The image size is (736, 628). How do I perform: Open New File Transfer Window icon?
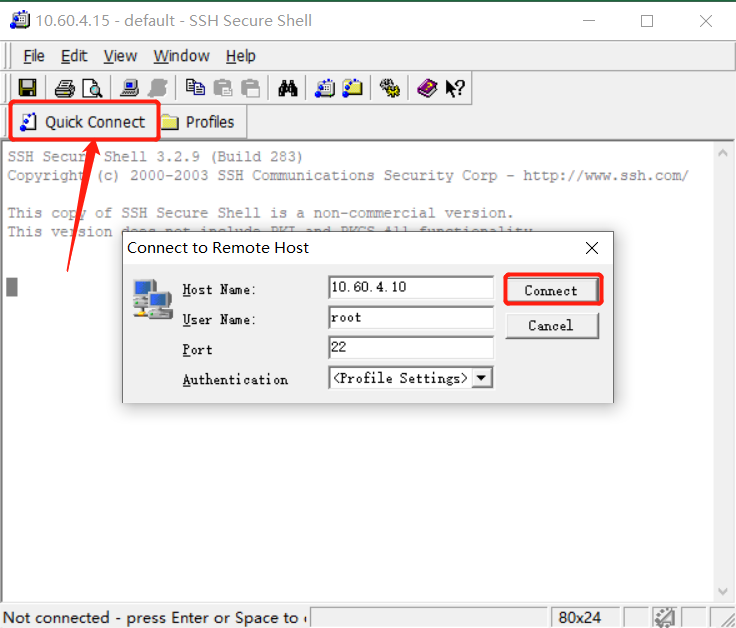[353, 87]
